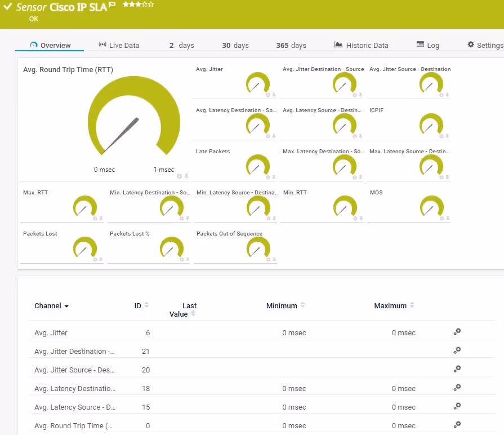Click the flag icon beside Cisco IP SLA
The height and width of the screenshot is (435, 504).
click(x=113, y=5)
